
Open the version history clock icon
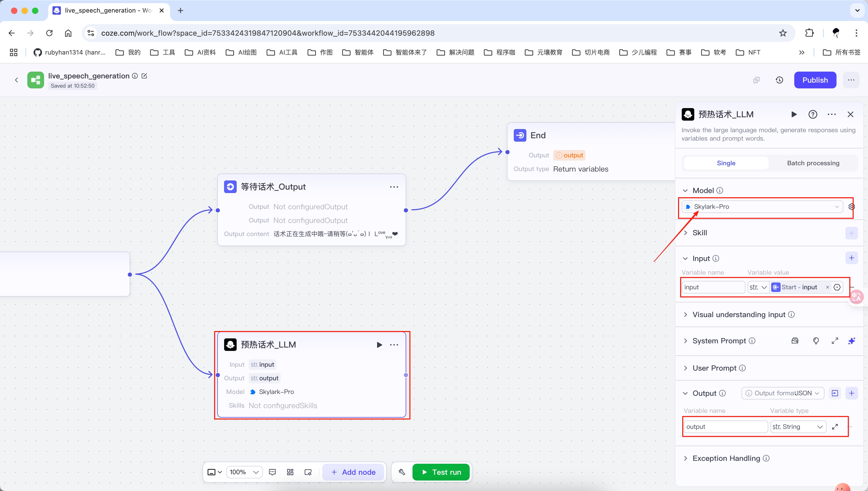click(779, 80)
